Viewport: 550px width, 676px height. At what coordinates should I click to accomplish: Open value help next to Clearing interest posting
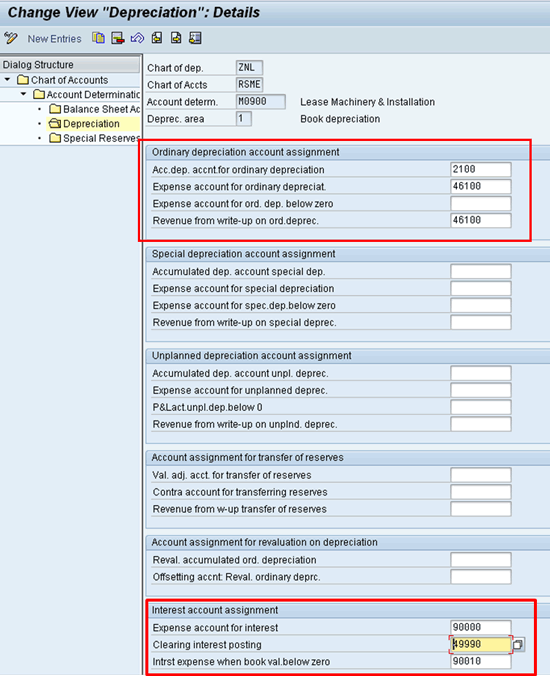tap(518, 645)
